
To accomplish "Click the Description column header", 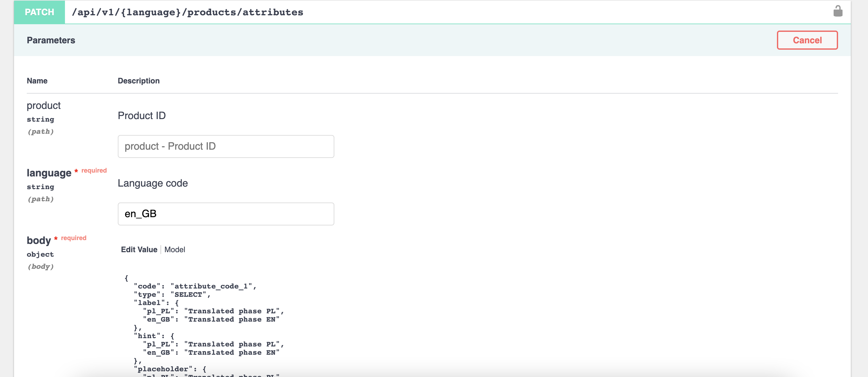I will [139, 81].
